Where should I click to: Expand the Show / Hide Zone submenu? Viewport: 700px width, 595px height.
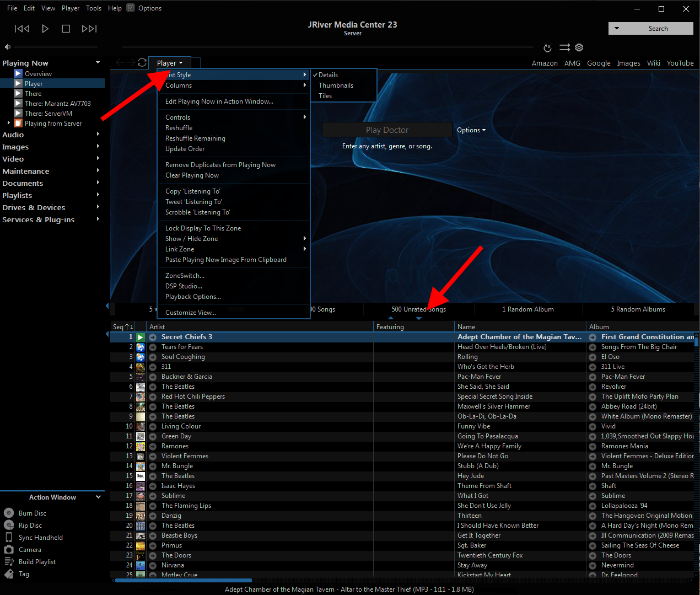(234, 239)
